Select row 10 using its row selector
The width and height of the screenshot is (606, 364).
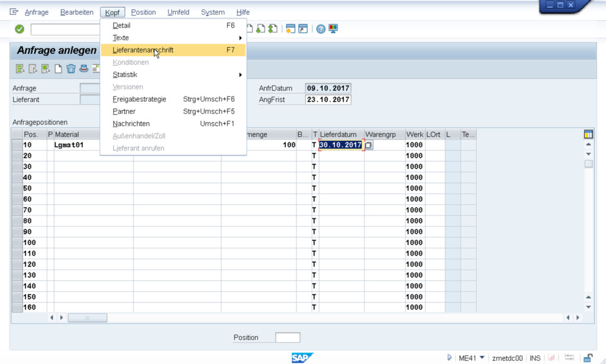(17, 145)
